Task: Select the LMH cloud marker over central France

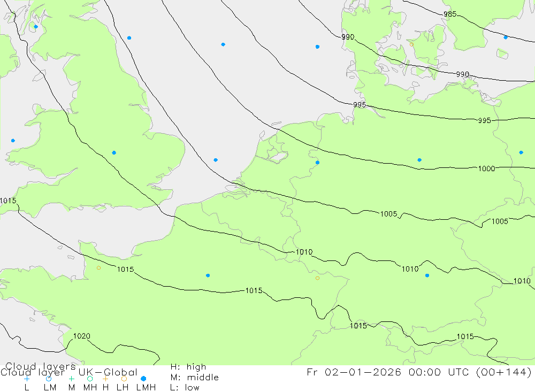Action: coord(208,275)
